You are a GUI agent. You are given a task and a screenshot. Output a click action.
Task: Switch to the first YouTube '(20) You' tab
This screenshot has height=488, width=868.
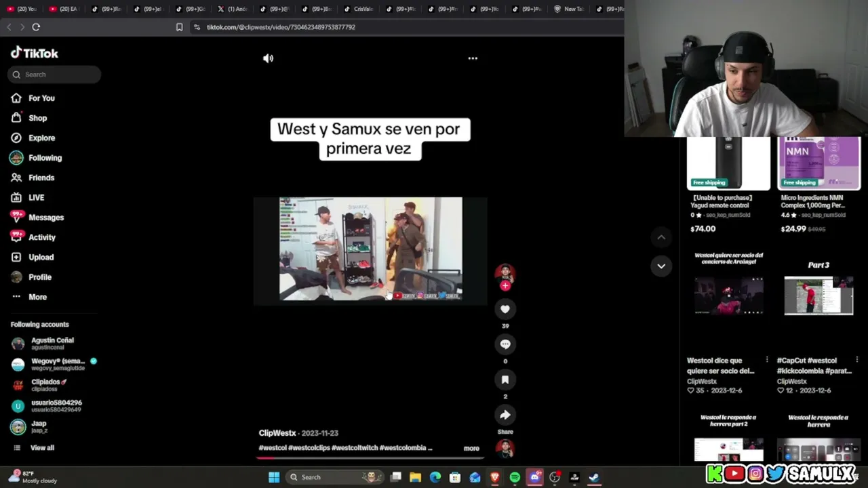pyautogui.click(x=22, y=9)
